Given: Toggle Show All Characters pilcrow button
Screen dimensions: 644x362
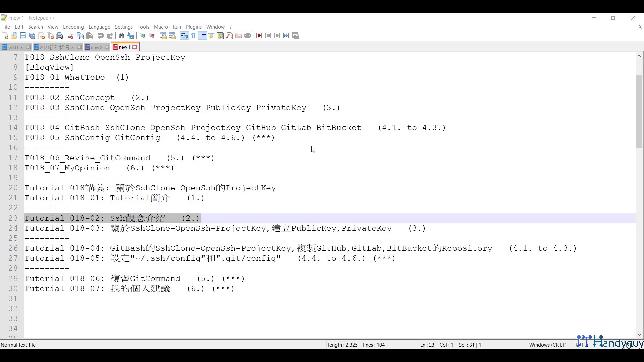Looking at the screenshot, I should (193, 36).
